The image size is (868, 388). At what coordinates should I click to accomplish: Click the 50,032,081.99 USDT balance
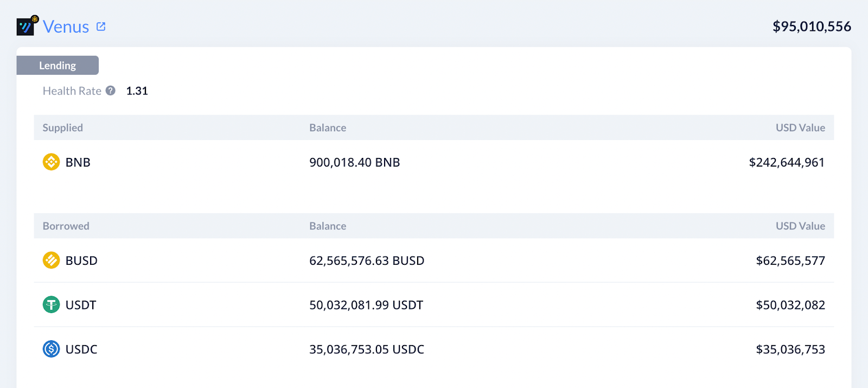tap(366, 305)
